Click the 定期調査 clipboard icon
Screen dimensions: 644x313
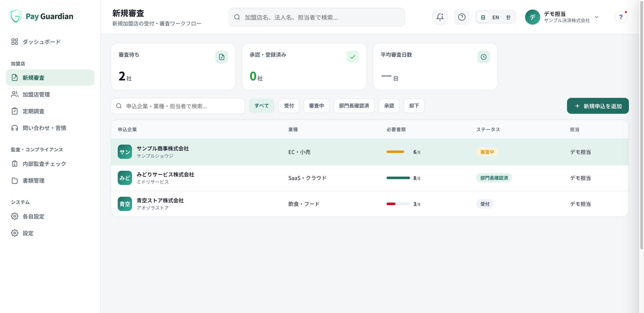[x=14, y=111]
